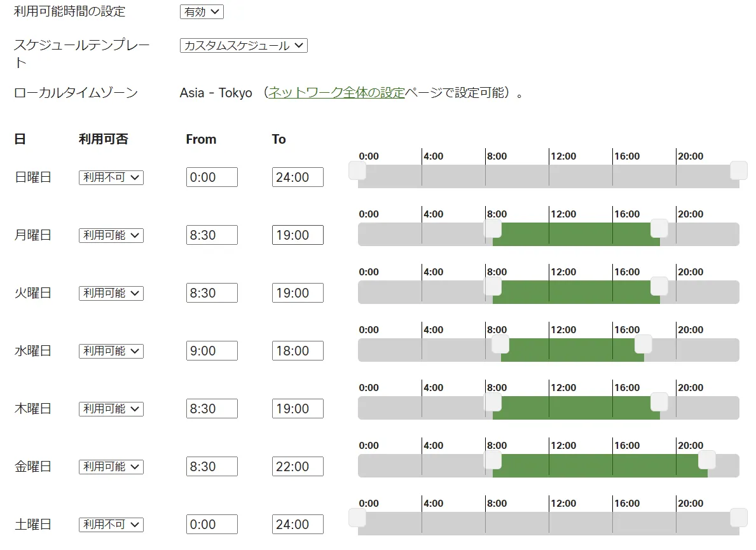This screenshot has height=550, width=756.
Task: Open Wednesday's availability dropdown
Action: 111,352
